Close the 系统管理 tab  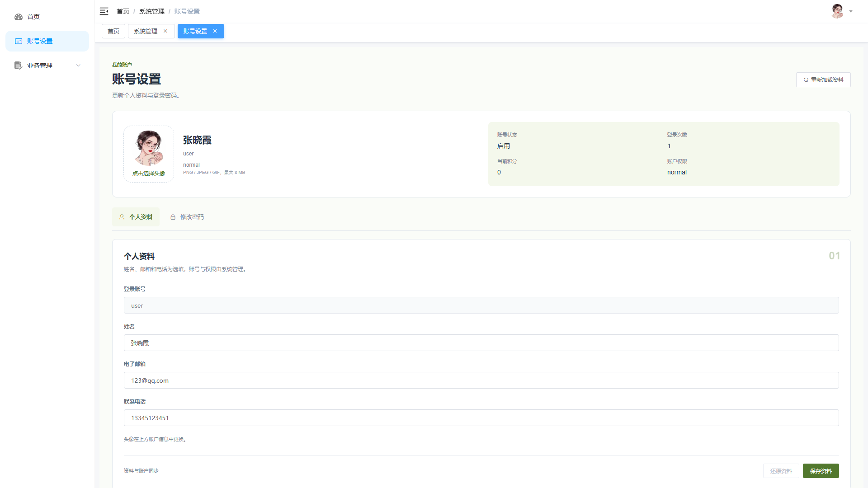pos(165,31)
